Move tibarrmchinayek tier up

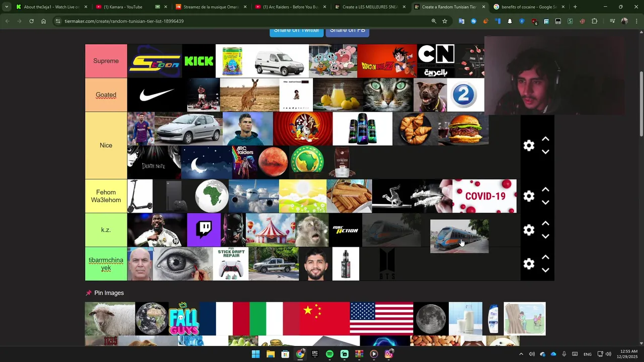pyautogui.click(x=545, y=257)
